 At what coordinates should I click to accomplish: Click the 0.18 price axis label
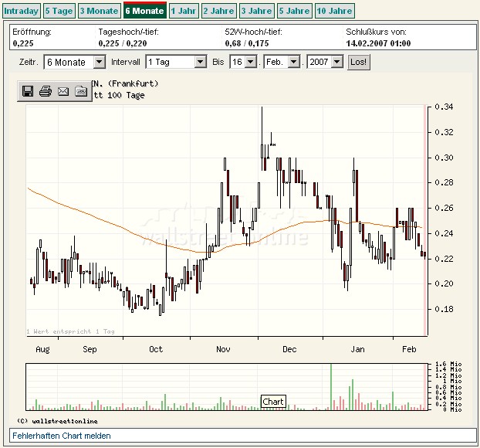click(444, 309)
